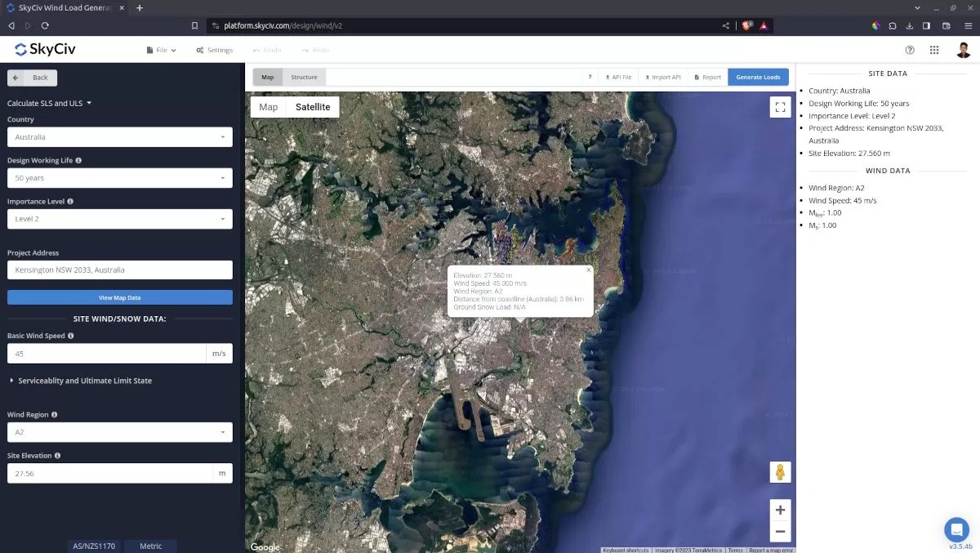Open the Generate Loads button
Viewport: 980px width, 553px height.
[758, 76]
